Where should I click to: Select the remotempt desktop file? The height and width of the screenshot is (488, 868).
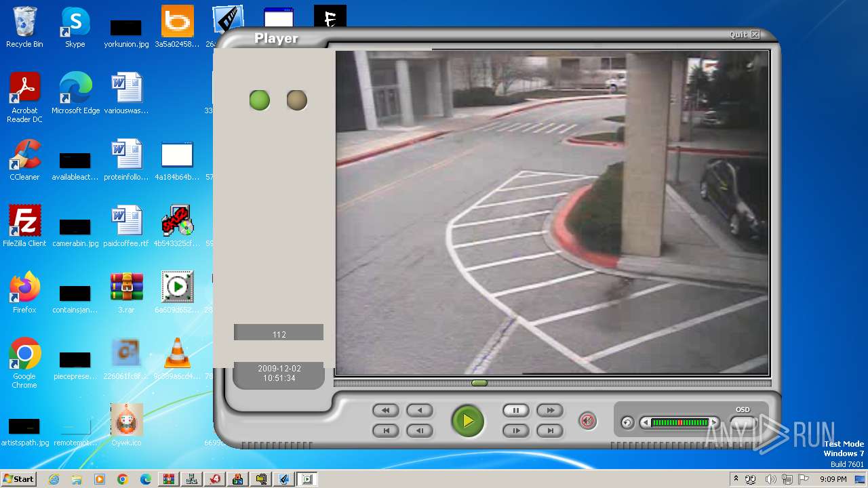coord(75,431)
